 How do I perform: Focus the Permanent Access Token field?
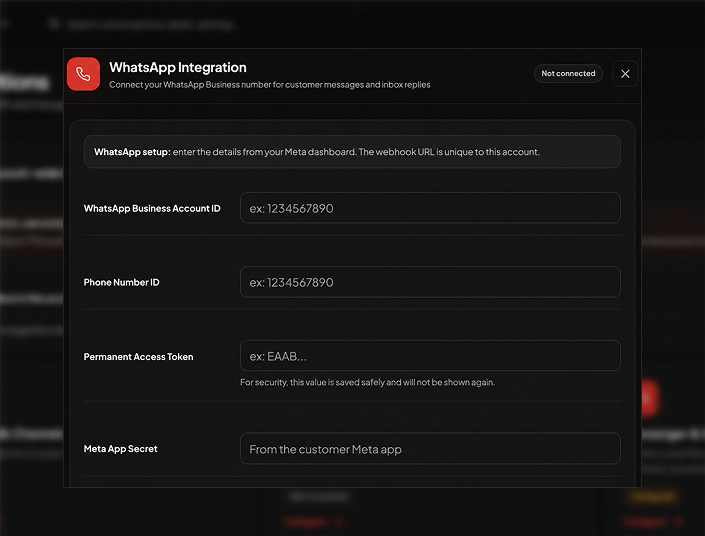click(430, 356)
